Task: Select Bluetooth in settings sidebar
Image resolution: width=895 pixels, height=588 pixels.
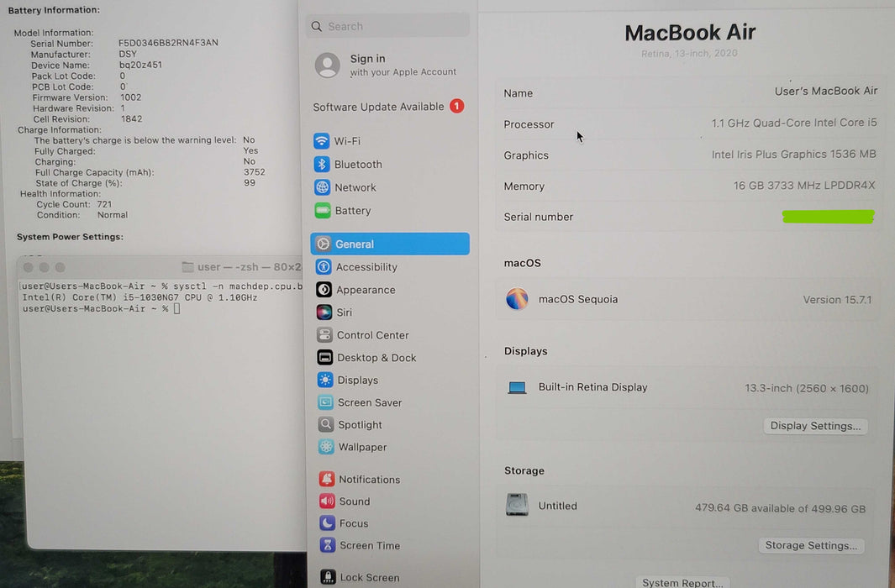Action: tap(358, 165)
